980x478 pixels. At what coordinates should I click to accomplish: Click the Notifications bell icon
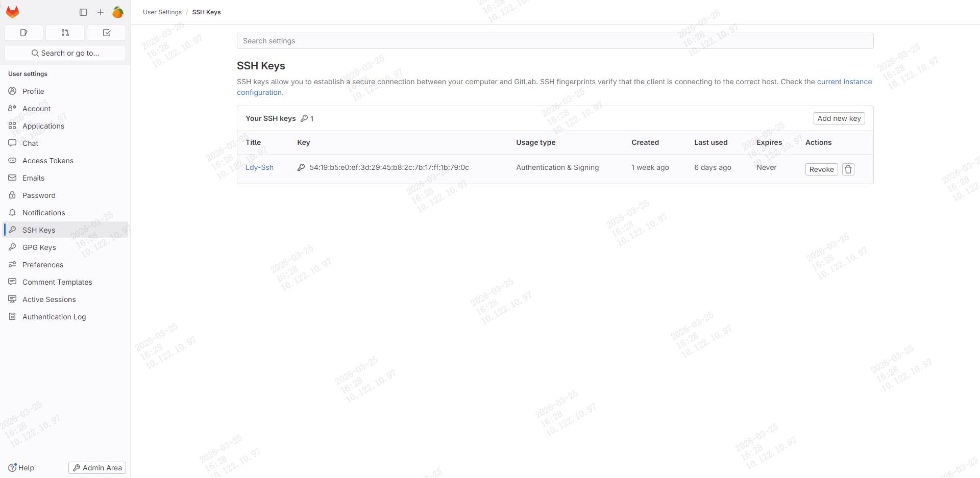[x=12, y=212]
